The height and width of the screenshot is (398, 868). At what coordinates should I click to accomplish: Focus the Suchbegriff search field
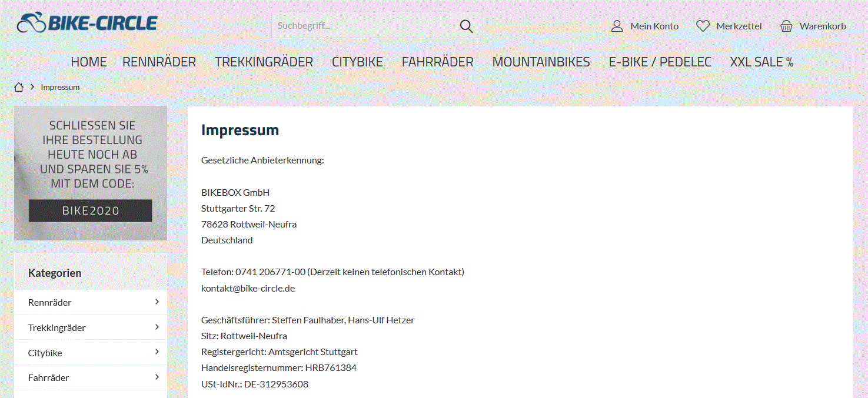[x=365, y=26]
